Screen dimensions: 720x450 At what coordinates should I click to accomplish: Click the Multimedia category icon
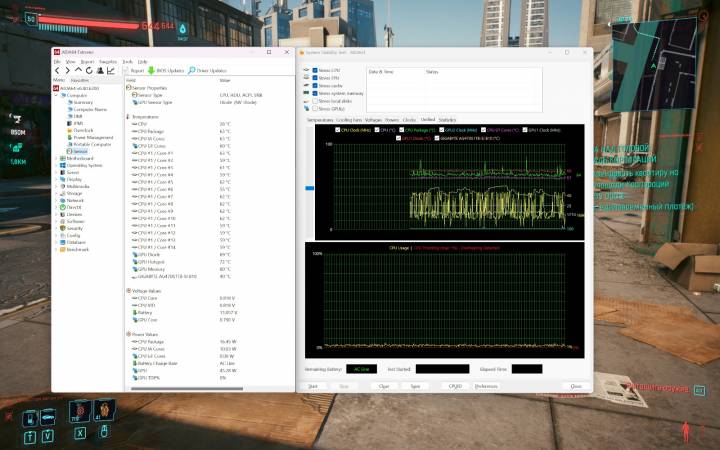pyautogui.click(x=63, y=186)
